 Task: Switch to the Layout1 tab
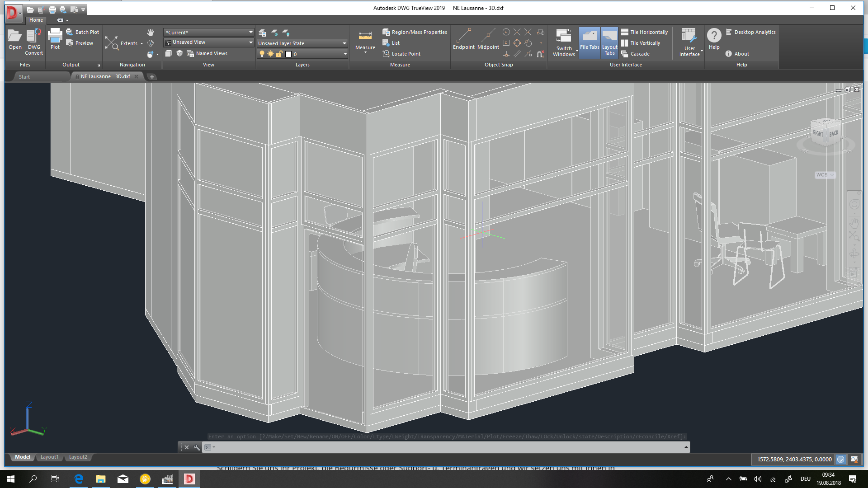[x=49, y=457]
